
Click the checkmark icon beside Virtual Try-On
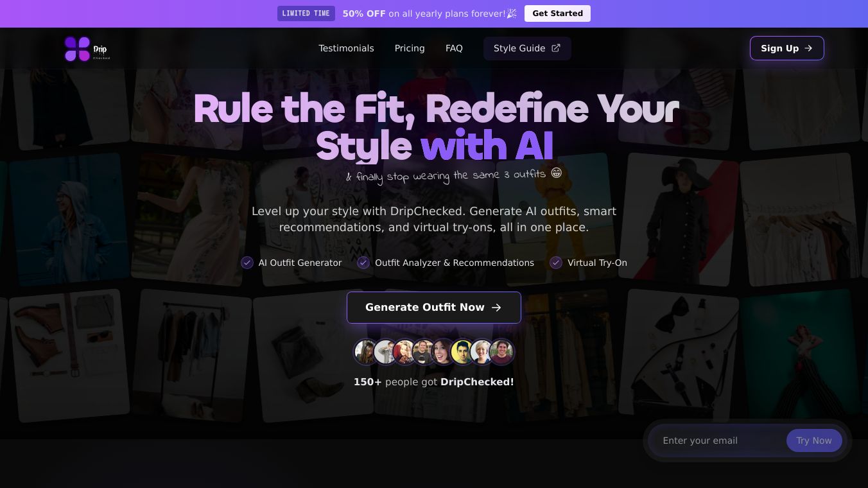pos(556,263)
